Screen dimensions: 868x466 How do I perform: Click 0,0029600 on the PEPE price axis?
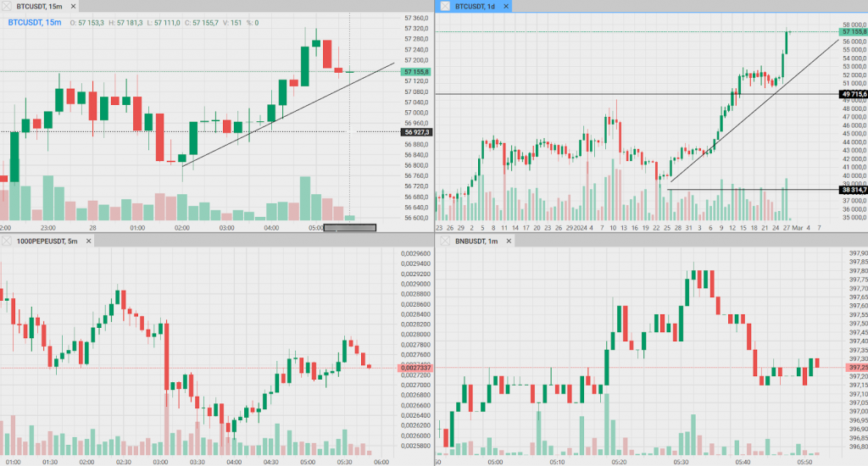[415, 253]
